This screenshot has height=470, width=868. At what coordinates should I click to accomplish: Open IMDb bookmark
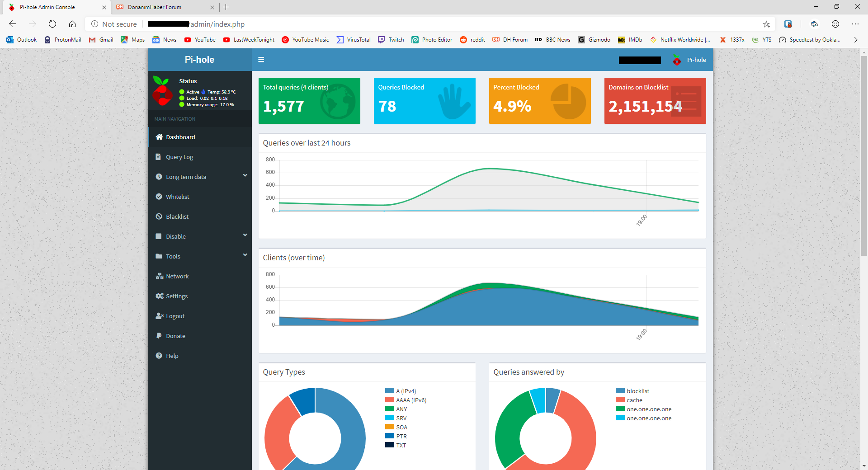tap(630, 40)
